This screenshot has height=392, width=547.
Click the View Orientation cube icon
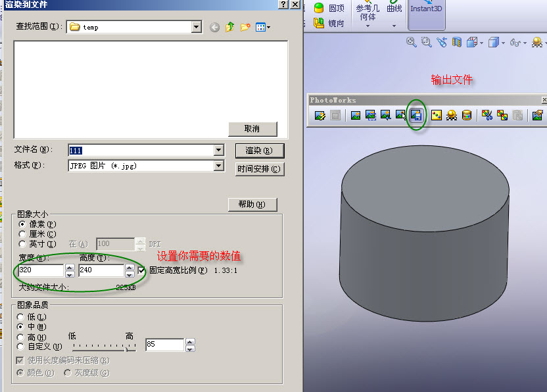[x=472, y=42]
